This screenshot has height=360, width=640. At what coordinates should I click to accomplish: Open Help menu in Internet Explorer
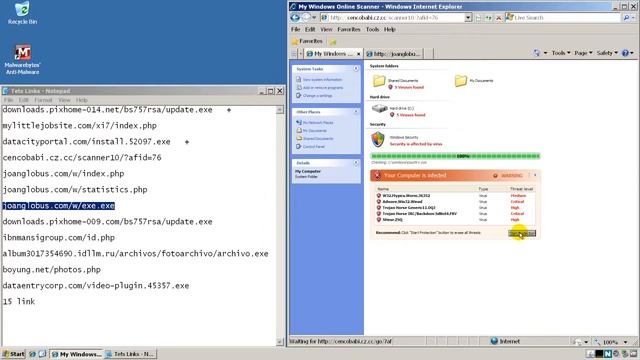390,29
